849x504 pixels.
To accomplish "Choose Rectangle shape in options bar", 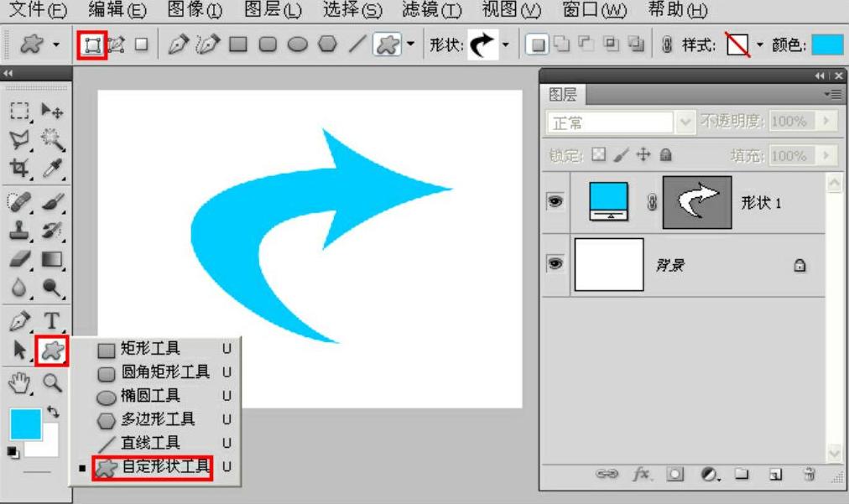I will tap(238, 44).
